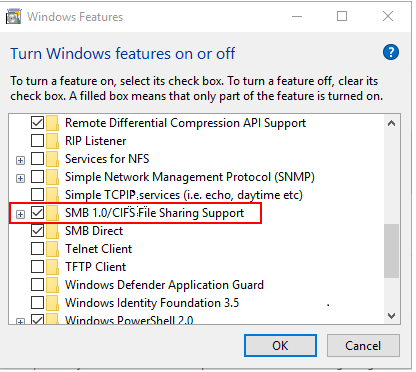The width and height of the screenshot is (416, 372).
Task: Click the folder icon next to Telnet Client
Action: coord(52,249)
